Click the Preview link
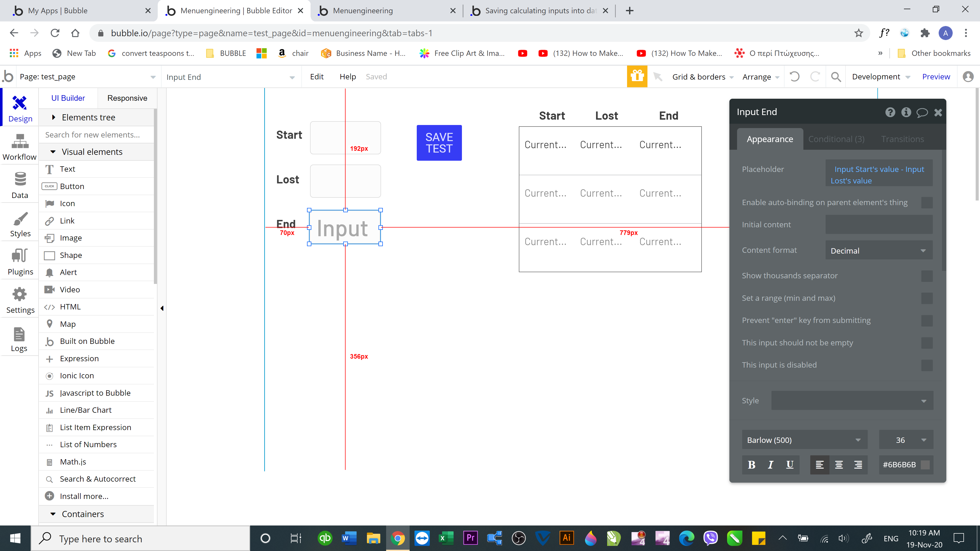Image resolution: width=980 pixels, height=551 pixels. (x=936, y=77)
